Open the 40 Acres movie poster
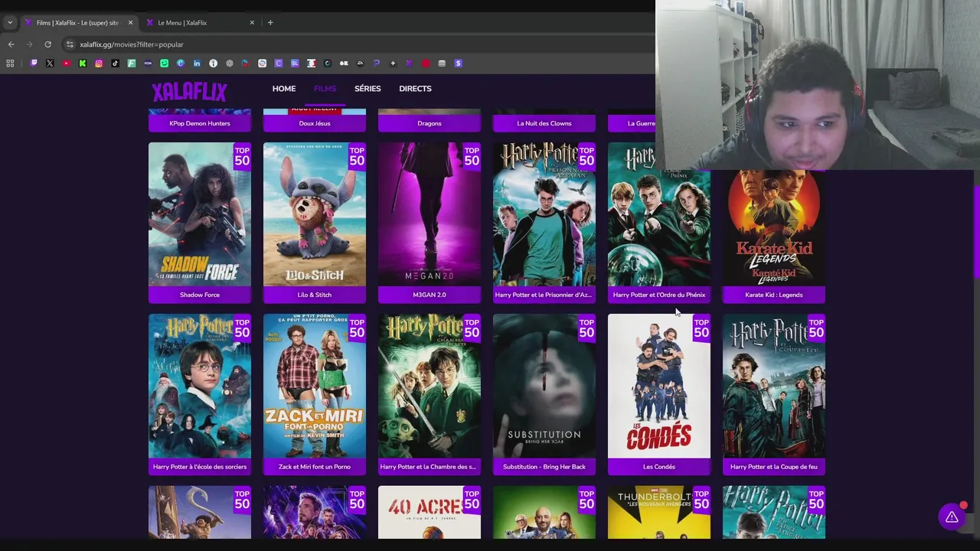Viewport: 980px width, 551px height. [430, 512]
